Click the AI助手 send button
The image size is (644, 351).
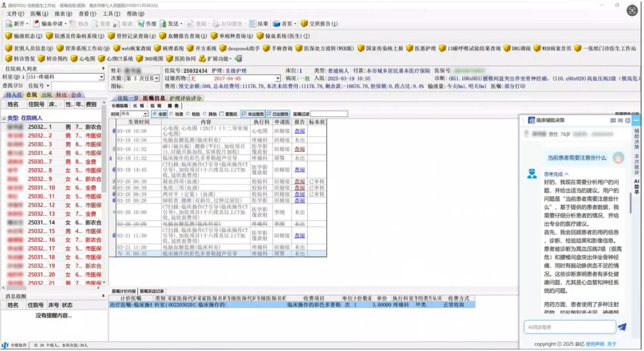click(622, 326)
